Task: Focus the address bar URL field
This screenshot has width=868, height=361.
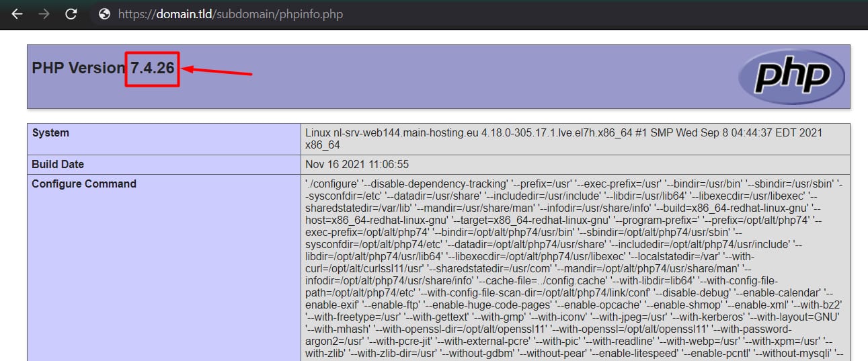Action: coord(471,14)
